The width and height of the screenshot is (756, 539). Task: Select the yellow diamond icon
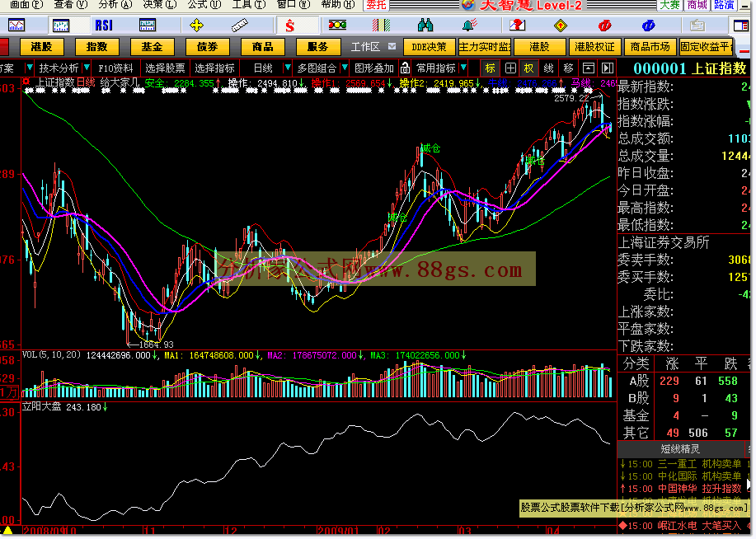[x=561, y=25]
